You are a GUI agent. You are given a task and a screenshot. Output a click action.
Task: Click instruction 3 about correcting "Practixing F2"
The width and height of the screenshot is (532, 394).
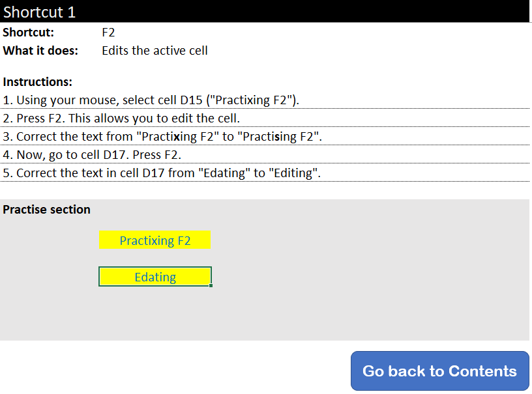[x=163, y=137]
